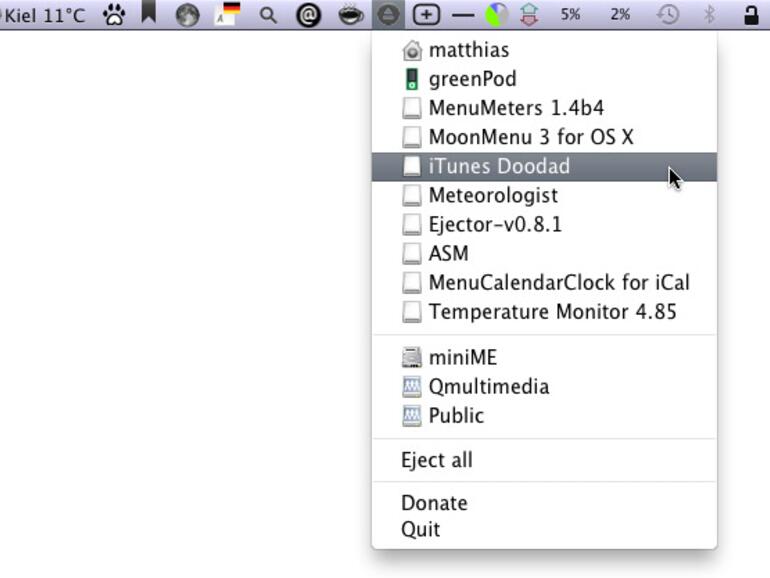
Task: Click the eject icon in menu bar
Action: [389, 15]
